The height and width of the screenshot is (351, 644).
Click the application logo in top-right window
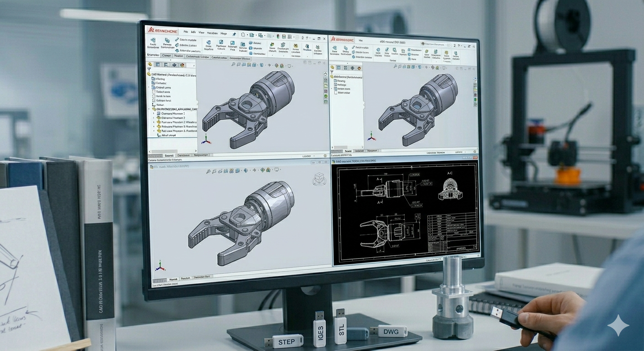pyautogui.click(x=342, y=39)
